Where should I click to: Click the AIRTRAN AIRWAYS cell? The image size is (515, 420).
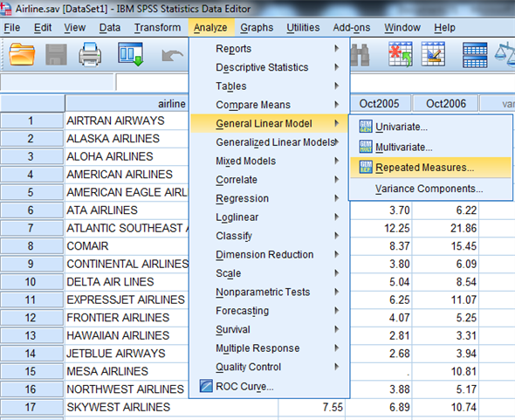click(127, 120)
